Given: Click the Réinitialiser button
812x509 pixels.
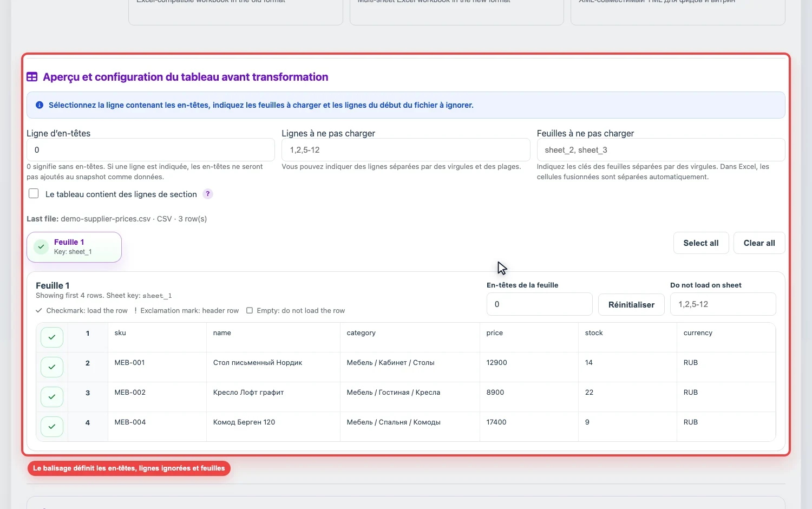Looking at the screenshot, I should pyautogui.click(x=631, y=304).
